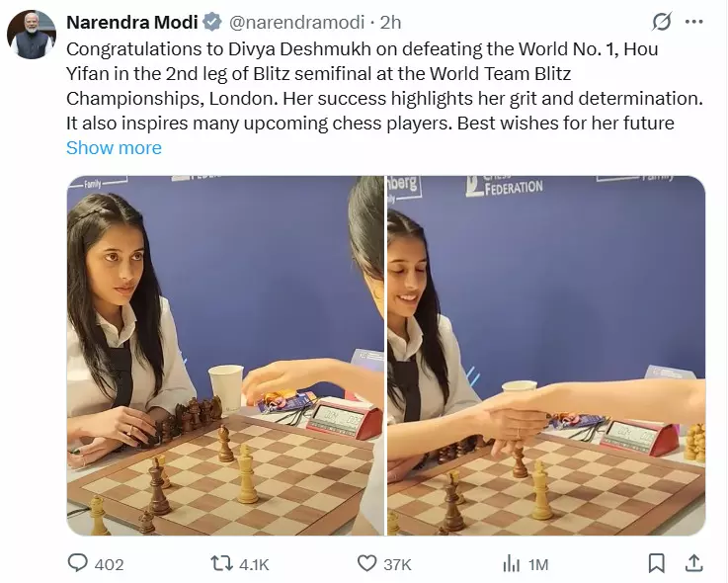
Task: Open the 2h timestamp permalink
Action: [x=390, y=22]
